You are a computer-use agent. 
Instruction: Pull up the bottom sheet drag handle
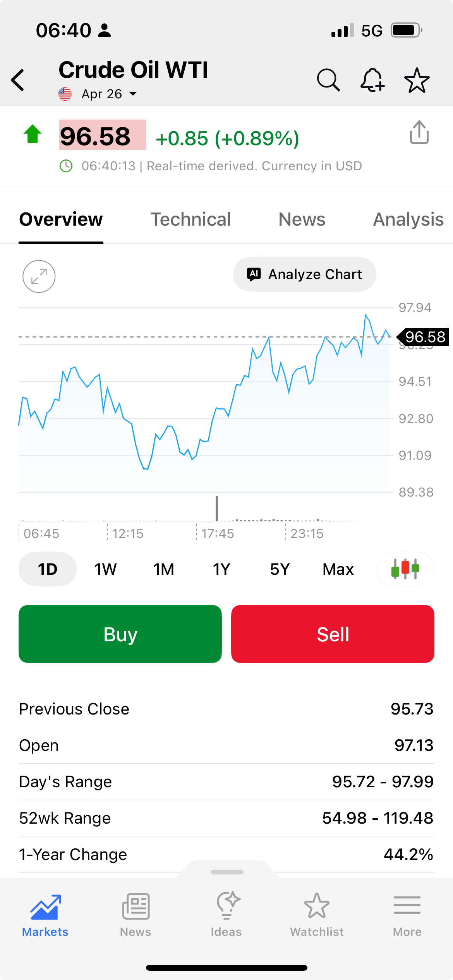click(x=227, y=872)
